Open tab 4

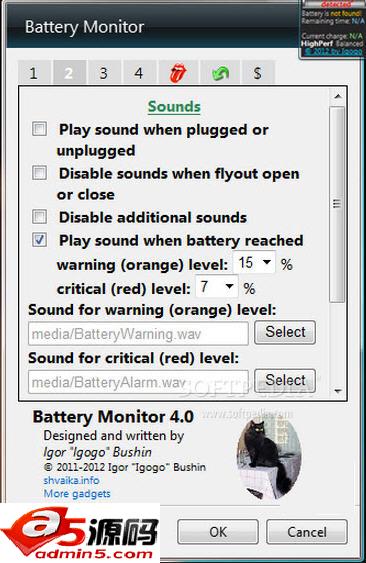139,73
